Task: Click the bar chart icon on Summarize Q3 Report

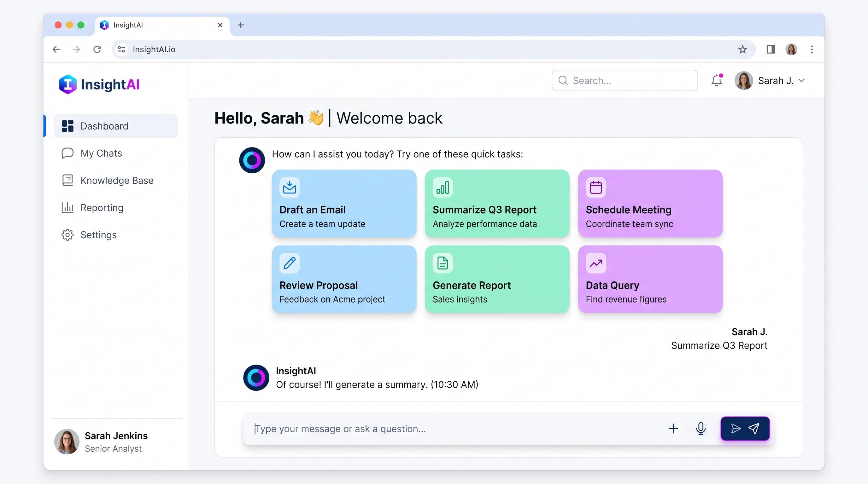Action: pos(443,187)
